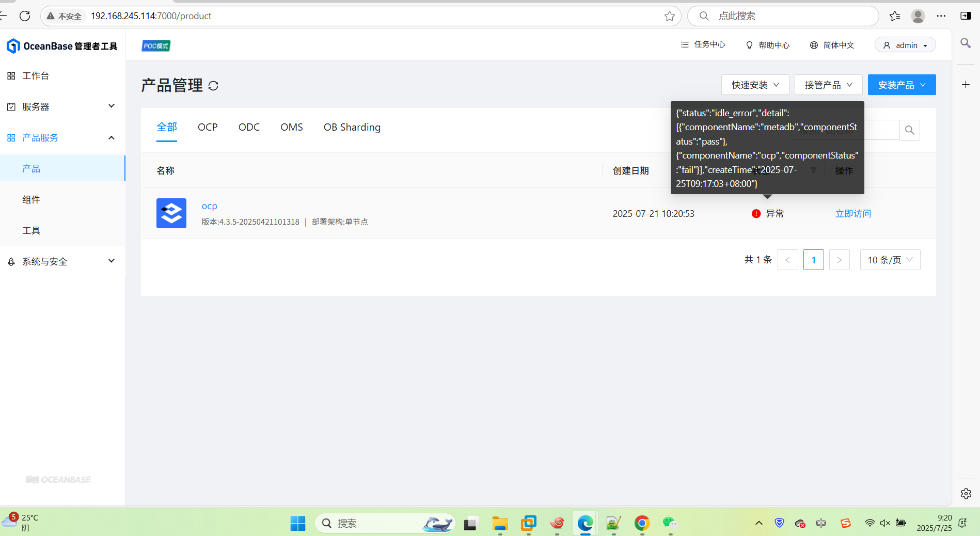
Task: Open browser sidebar settings gear
Action: (966, 494)
